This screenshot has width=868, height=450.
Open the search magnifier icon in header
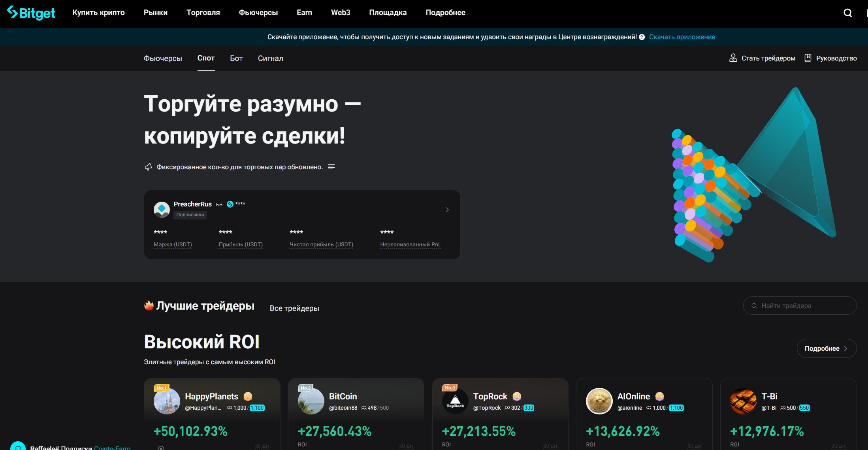click(847, 13)
